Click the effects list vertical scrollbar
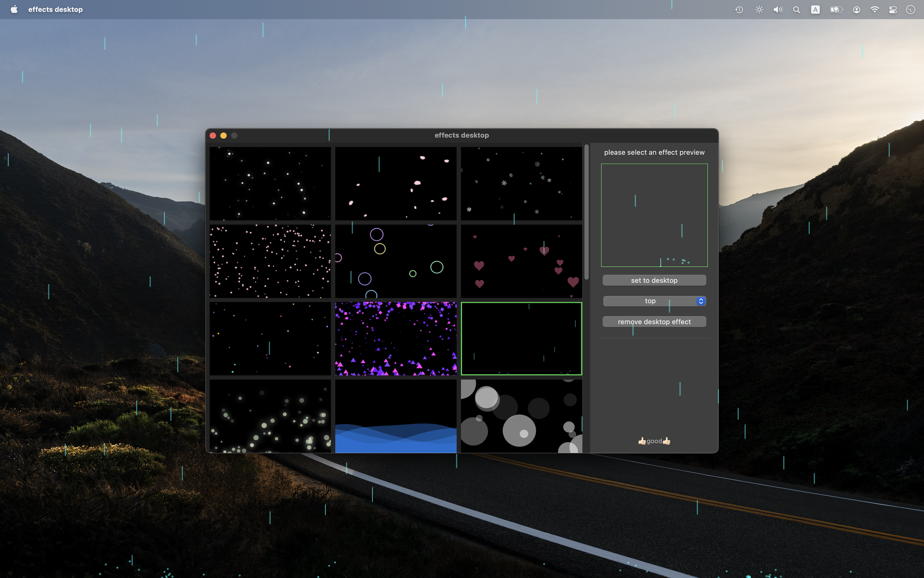Image resolution: width=924 pixels, height=578 pixels. (586, 212)
